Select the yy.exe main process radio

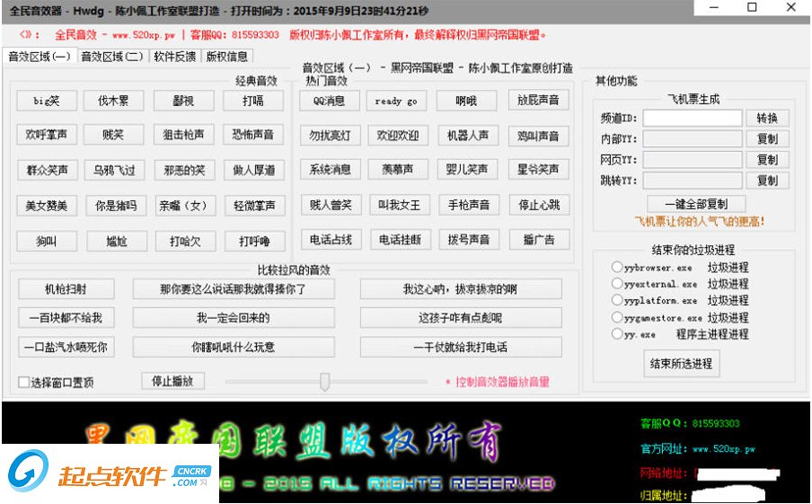click(617, 333)
